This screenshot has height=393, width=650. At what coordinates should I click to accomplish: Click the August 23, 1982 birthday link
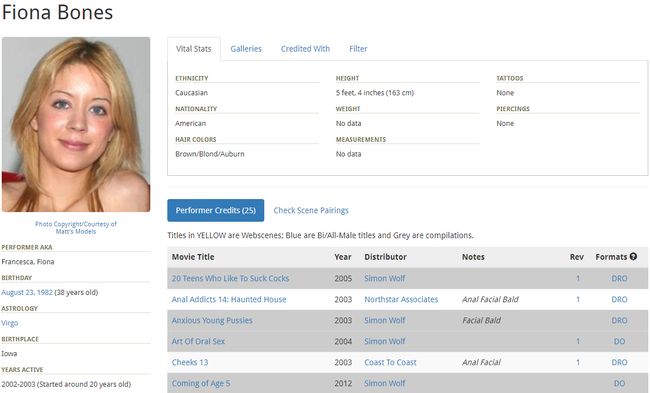point(27,292)
